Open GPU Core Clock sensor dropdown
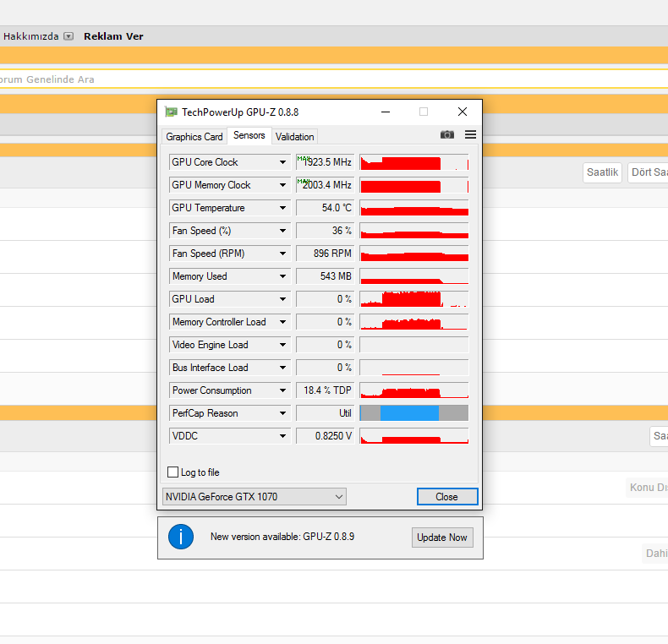Image resolution: width=668 pixels, height=644 pixels. click(x=282, y=162)
